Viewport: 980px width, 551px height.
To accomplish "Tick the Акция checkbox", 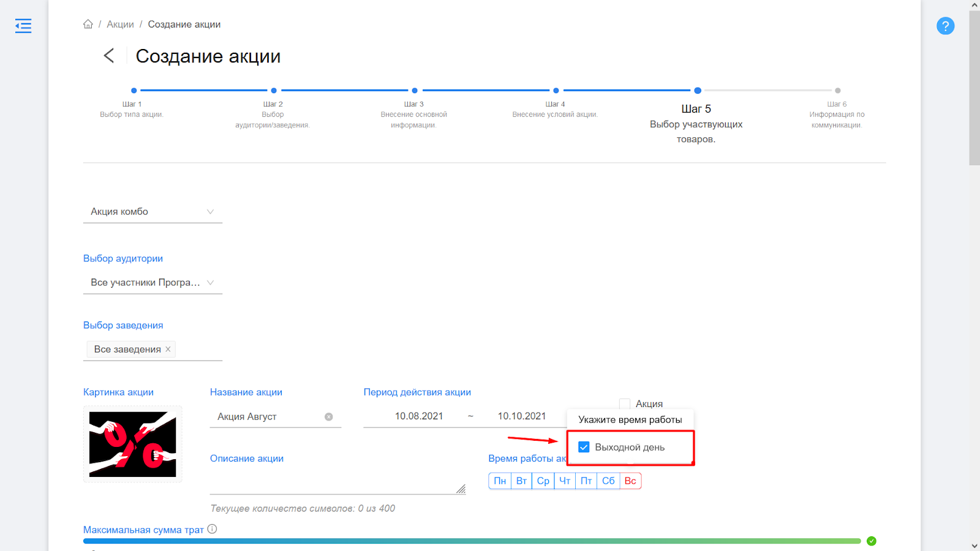I will 625,404.
